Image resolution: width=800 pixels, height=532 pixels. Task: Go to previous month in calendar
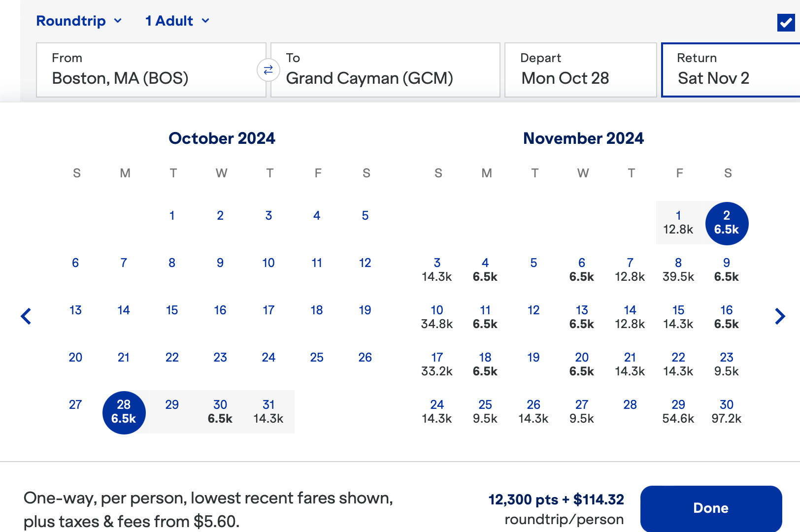pos(26,316)
